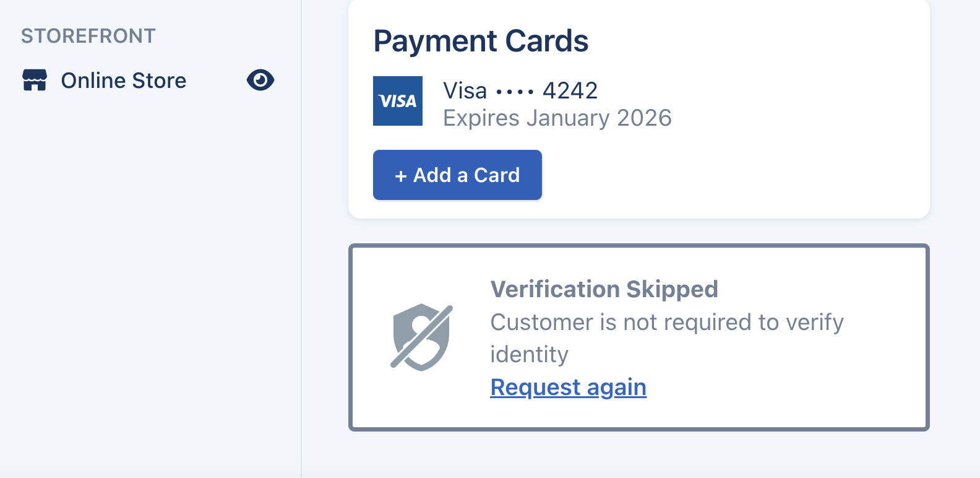Click the Online Store storefront icon
Viewport: 980px width, 478px height.
pyautogui.click(x=35, y=80)
